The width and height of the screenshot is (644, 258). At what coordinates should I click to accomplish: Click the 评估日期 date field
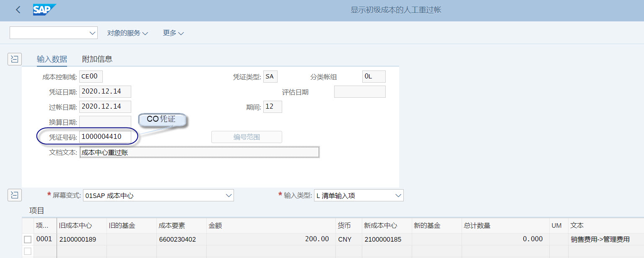tap(359, 91)
